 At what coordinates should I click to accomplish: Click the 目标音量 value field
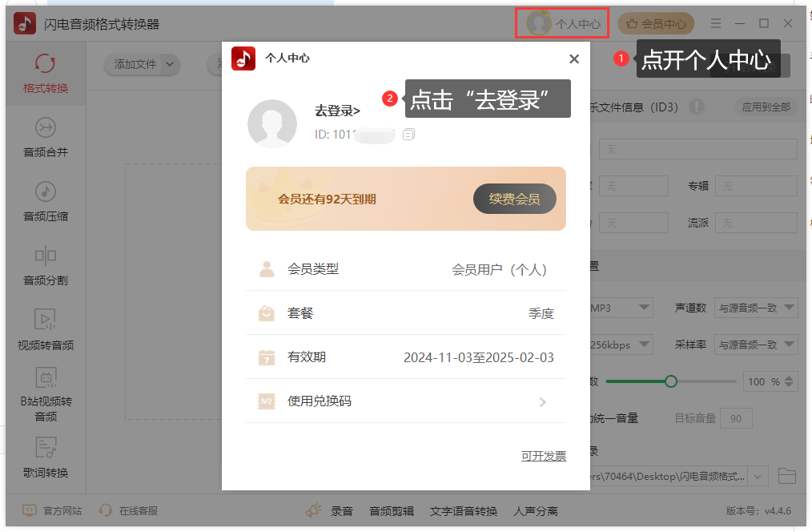pos(736,418)
